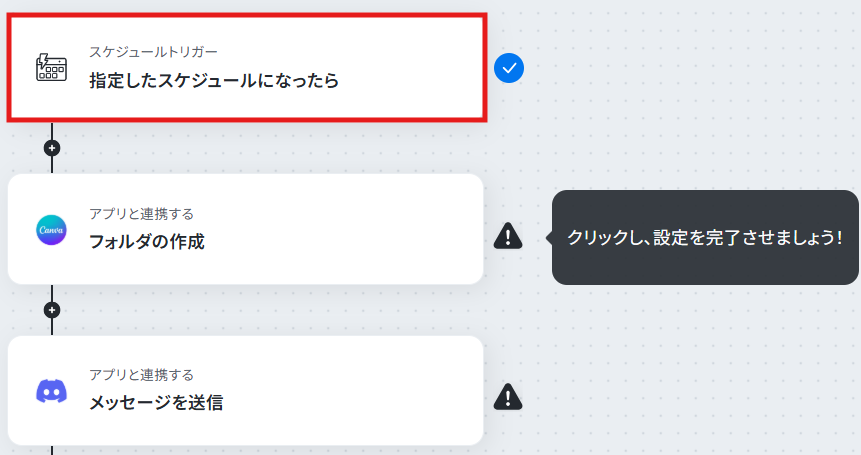Open the 指定したスケジュールになったら trigger card
Image resolution: width=861 pixels, height=455 pixels.
(x=247, y=68)
